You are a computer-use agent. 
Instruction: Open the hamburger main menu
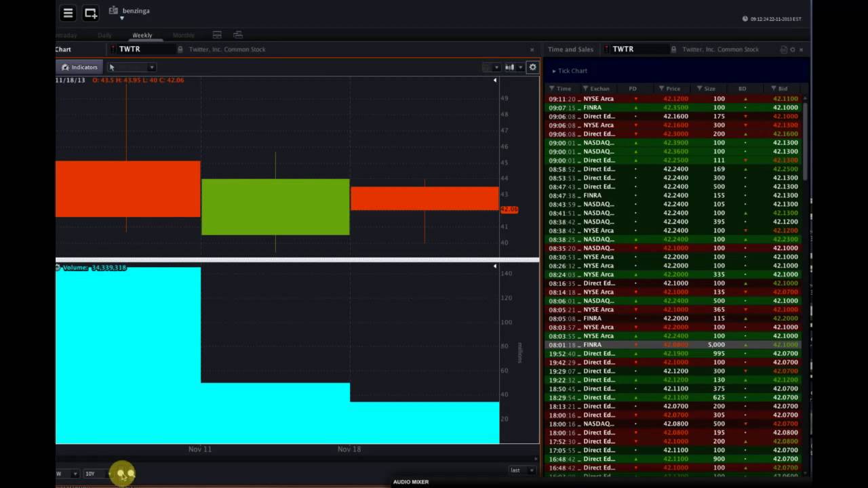click(68, 12)
